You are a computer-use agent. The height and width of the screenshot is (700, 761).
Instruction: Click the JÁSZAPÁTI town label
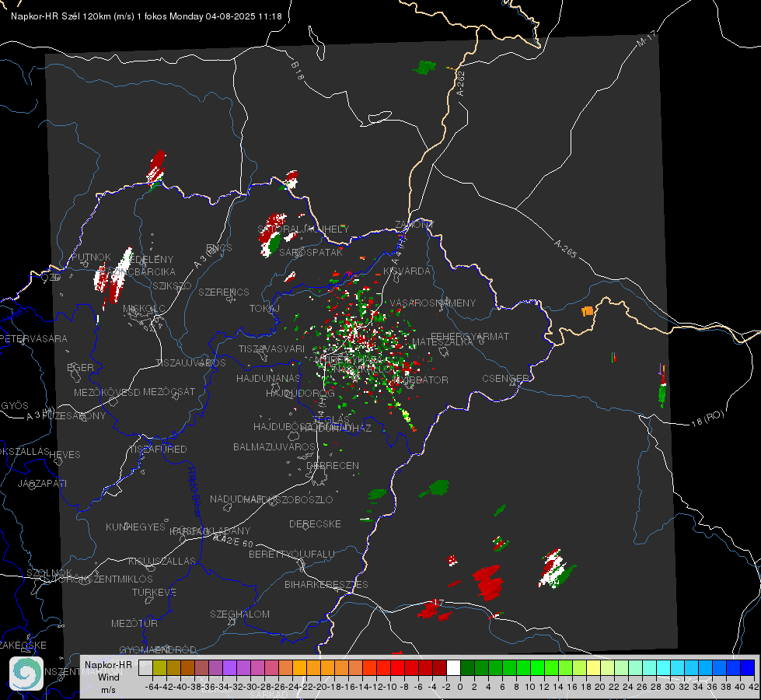42,483
